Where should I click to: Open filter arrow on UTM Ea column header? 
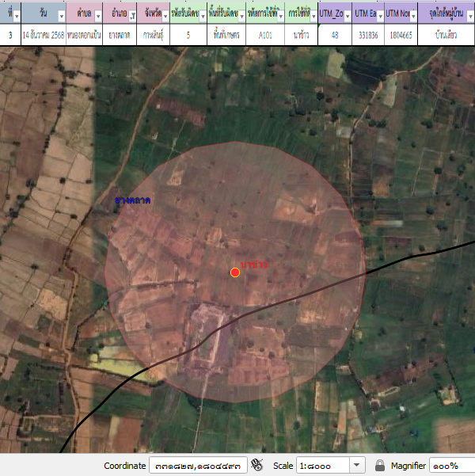pos(380,17)
